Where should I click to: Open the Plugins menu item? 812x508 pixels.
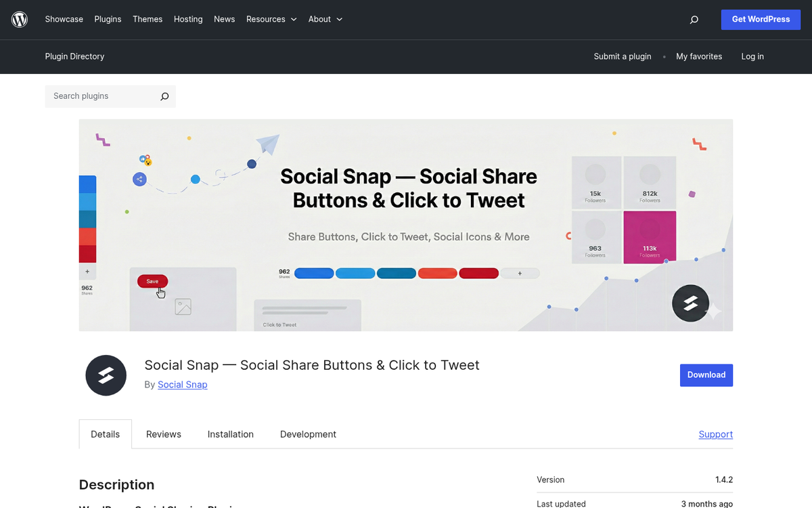pos(108,19)
